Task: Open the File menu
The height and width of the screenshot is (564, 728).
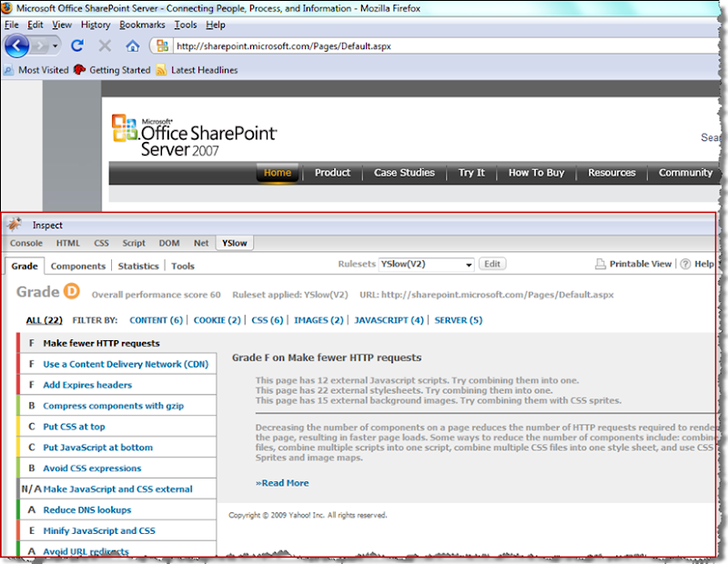Action: click(11, 25)
